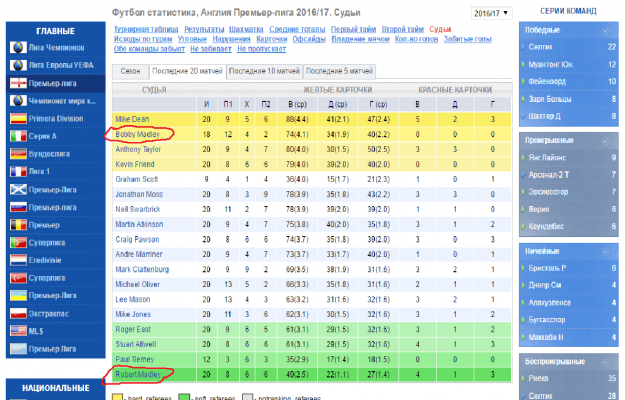Open the Забитые голы link
Viewport: 625px width, 400px height.
[x=468, y=39]
